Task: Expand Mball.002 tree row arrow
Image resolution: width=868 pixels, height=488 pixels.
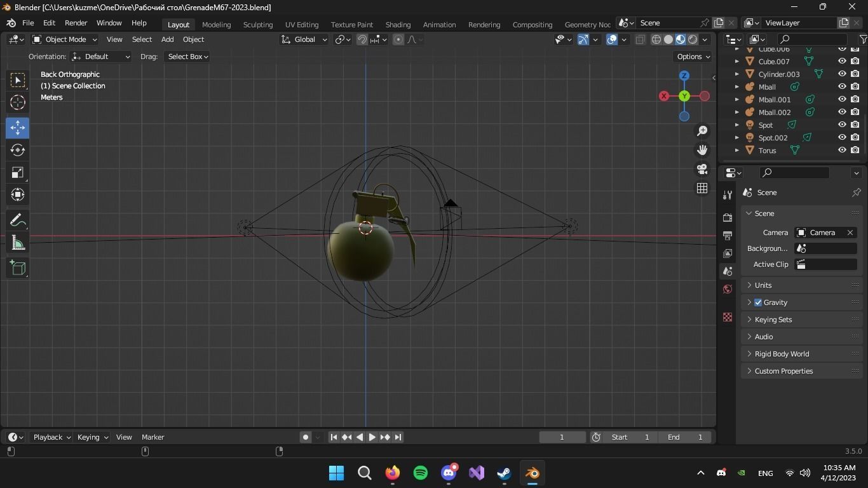Action: 736,112
